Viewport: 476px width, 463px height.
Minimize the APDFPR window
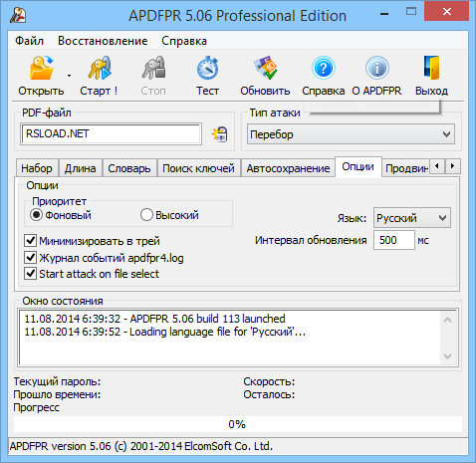tap(384, 13)
